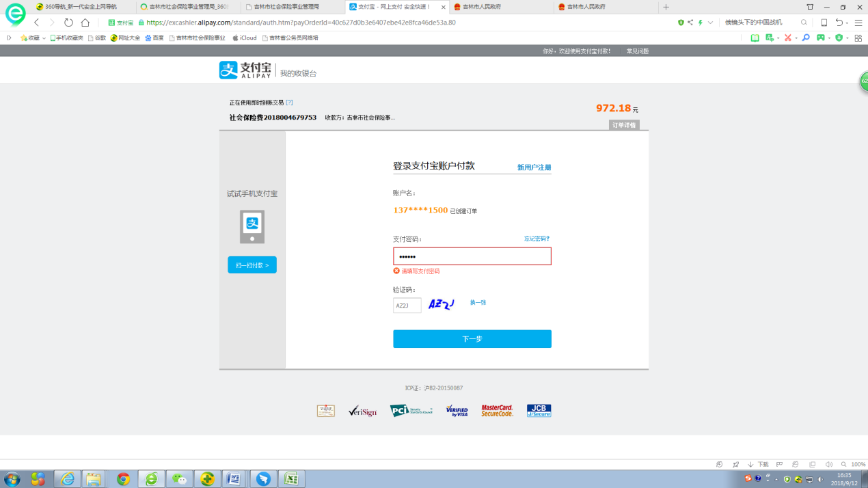Image resolution: width=868 pixels, height=488 pixels.
Task: Click the green padlock in the address bar
Action: pos(141,23)
